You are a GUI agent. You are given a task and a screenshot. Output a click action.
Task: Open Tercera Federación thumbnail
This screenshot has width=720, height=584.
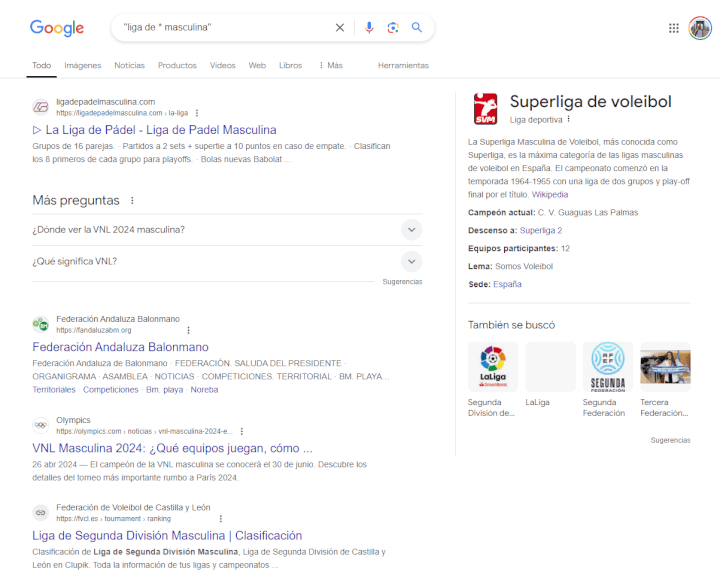[x=665, y=367]
